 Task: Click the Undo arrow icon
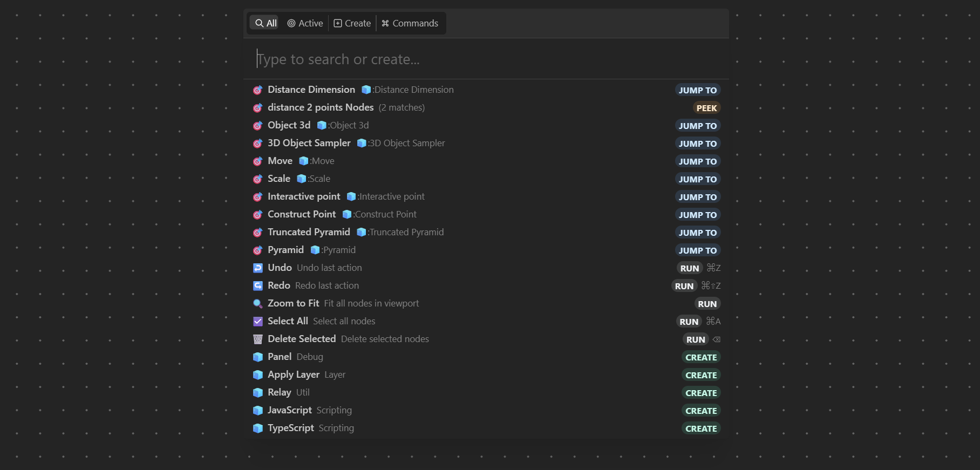[x=258, y=268]
